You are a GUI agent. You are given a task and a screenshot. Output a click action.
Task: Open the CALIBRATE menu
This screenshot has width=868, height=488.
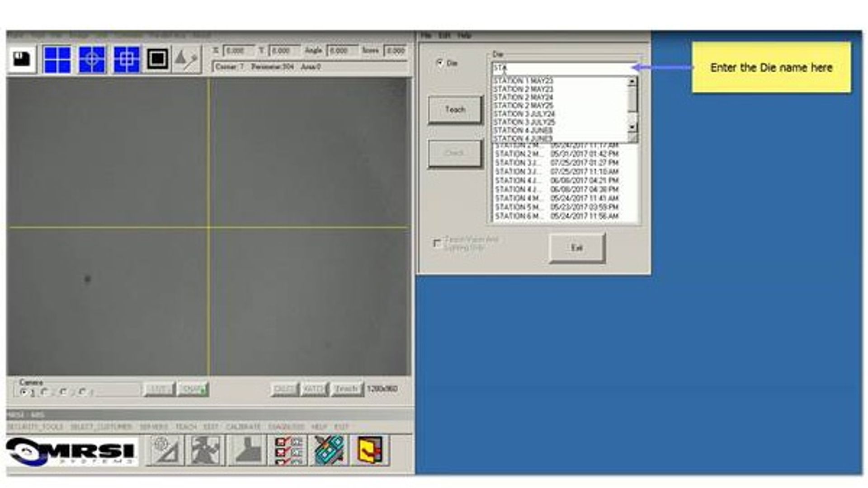pos(243,427)
